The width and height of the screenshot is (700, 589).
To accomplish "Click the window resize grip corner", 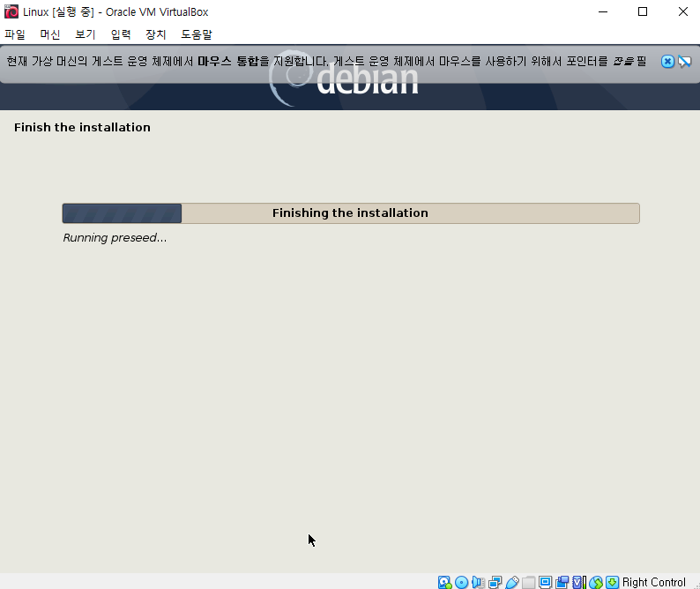I will pos(696,585).
